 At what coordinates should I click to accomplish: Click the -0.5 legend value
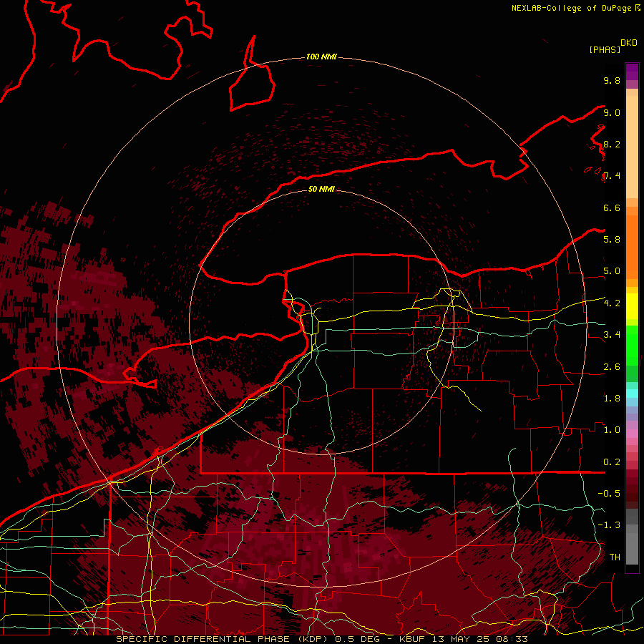click(609, 493)
